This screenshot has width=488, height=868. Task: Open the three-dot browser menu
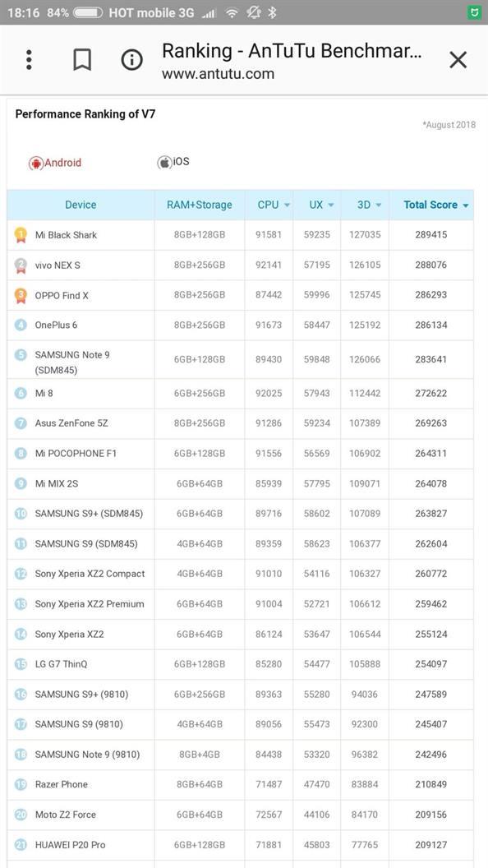pos(29,60)
